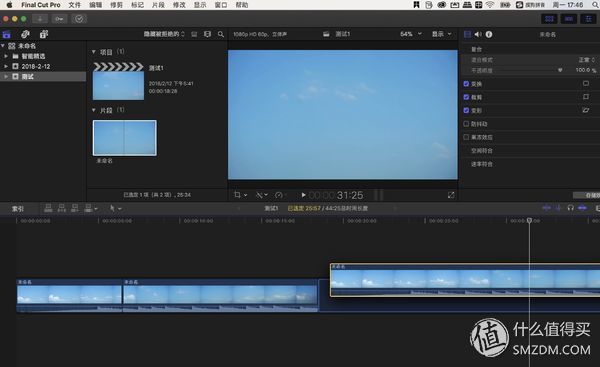Disable the 裁剪 crop checkbox
The height and width of the screenshot is (367, 600).
tap(466, 97)
